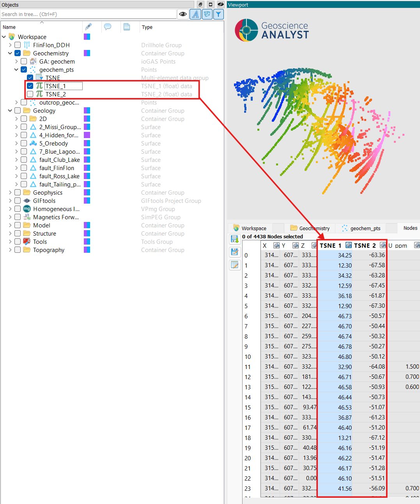The height and width of the screenshot is (504, 420).
Task: Collapse the Workspace tree node
Action: (4, 37)
